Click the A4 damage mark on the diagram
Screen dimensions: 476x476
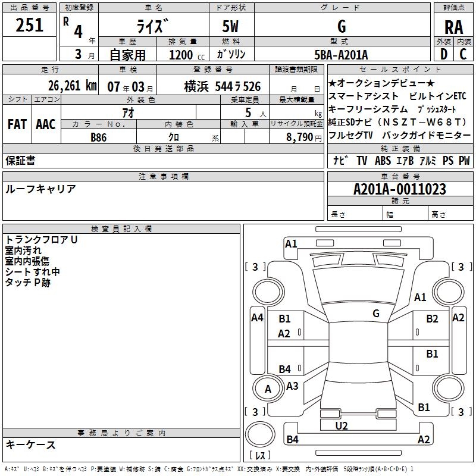[257, 318]
